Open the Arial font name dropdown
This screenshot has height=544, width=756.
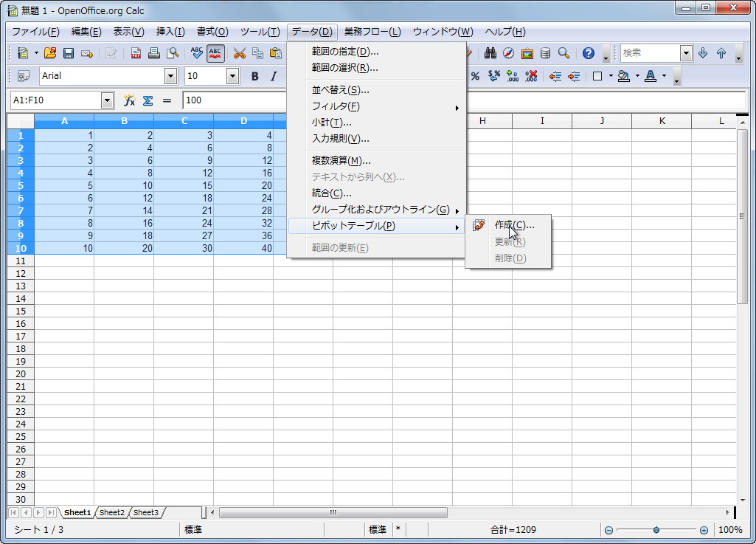click(x=170, y=76)
